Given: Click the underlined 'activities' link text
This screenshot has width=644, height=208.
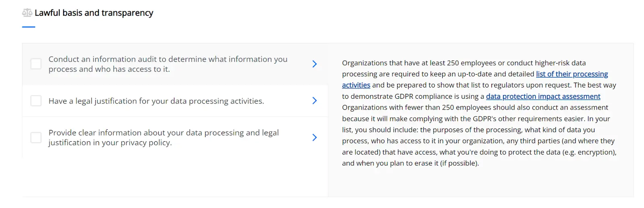Looking at the screenshot, I should 356,85.
